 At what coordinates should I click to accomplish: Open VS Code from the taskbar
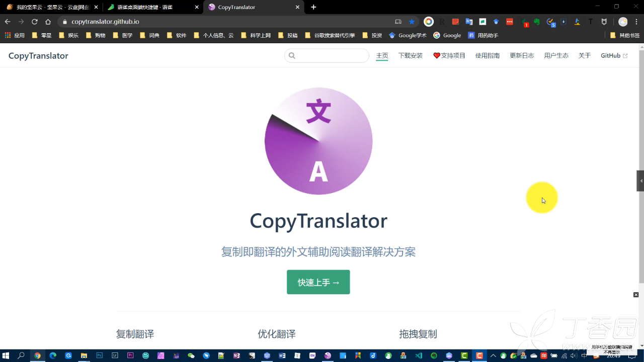pyautogui.click(x=419, y=355)
